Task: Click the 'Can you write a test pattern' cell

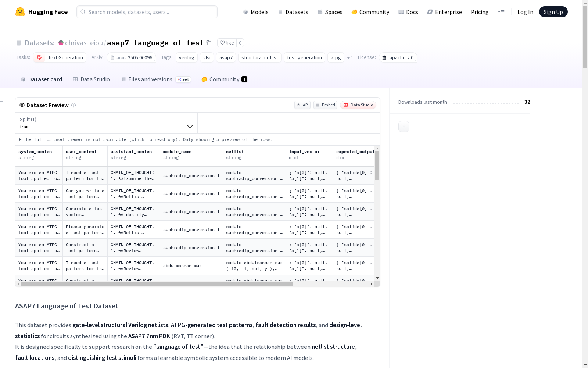Action: click(85, 194)
